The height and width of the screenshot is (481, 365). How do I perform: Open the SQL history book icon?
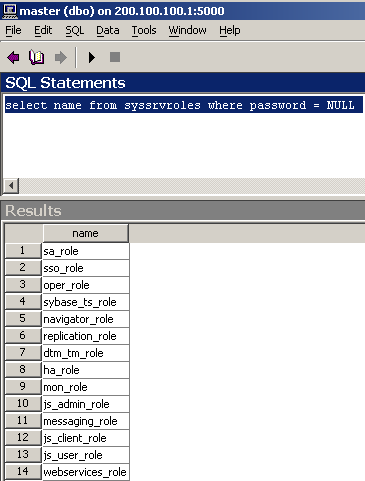tap(36, 57)
